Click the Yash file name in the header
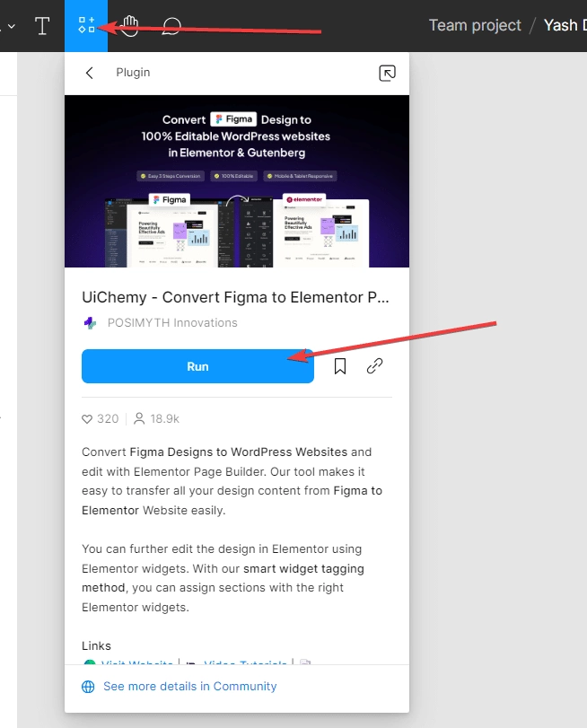 [565, 25]
